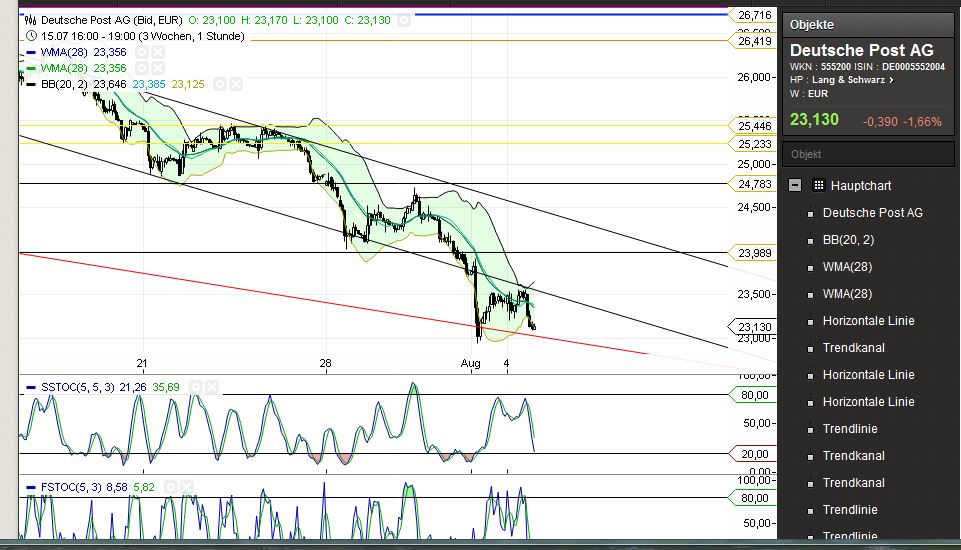Image resolution: width=961 pixels, height=550 pixels.
Task: Click the chart type icon before Deutsche Post AG
Action: point(30,20)
